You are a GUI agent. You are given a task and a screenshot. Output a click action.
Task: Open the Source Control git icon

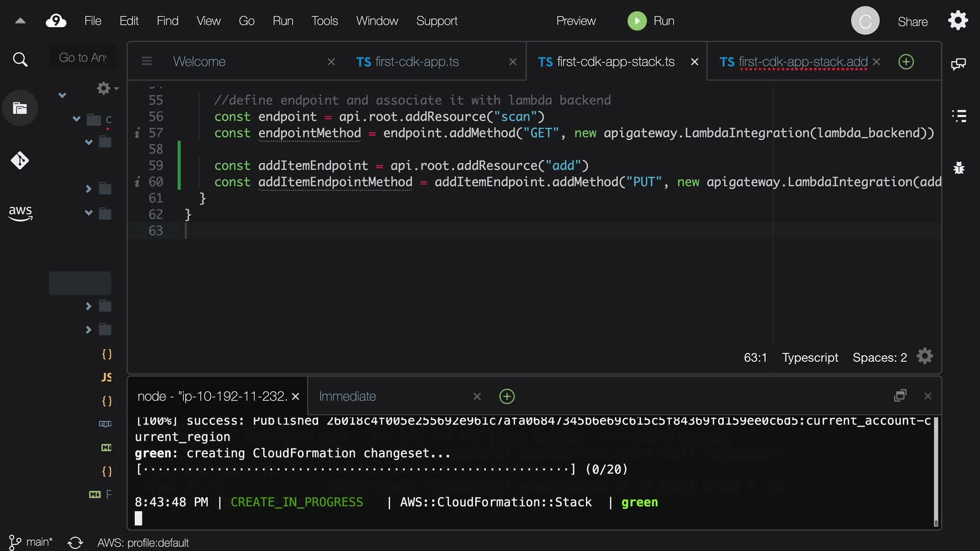(20, 160)
